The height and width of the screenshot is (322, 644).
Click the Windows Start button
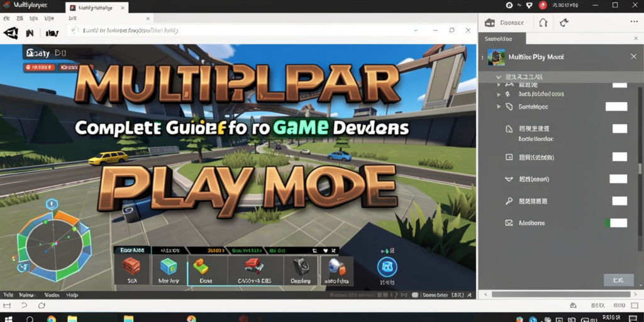click(8, 319)
